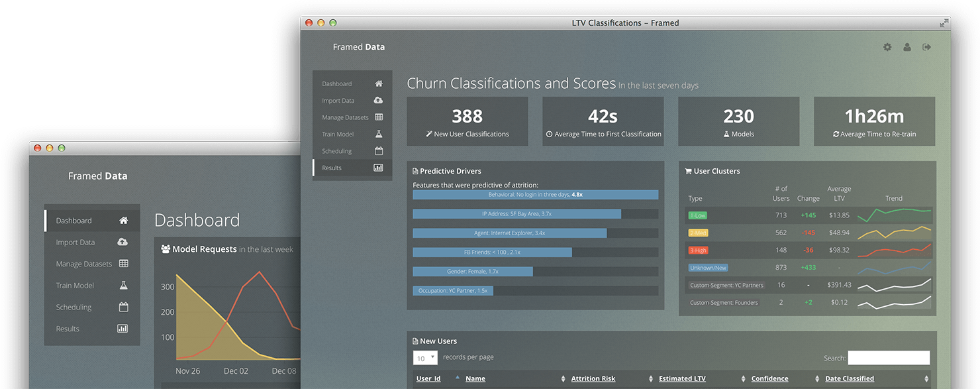This screenshot has height=389, width=980.
Task: Click the 'FB Friends: < 100' driver bar
Action: pos(492,252)
